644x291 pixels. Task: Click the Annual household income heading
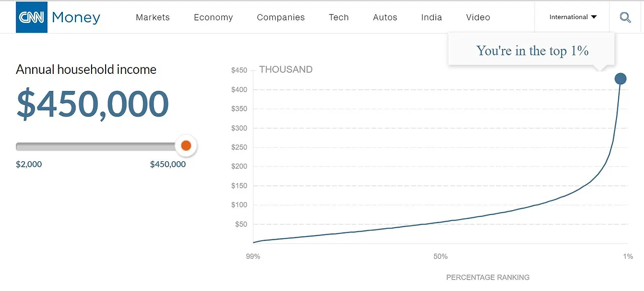point(86,69)
